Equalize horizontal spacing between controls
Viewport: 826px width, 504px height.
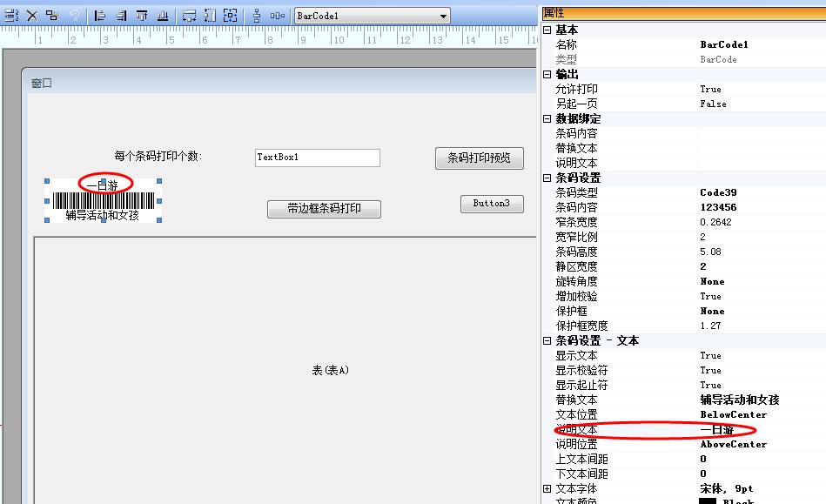click(x=277, y=16)
